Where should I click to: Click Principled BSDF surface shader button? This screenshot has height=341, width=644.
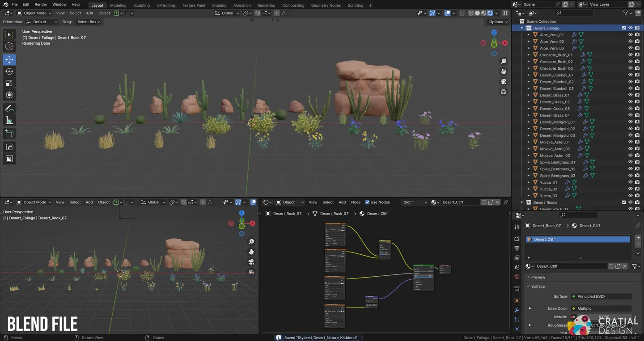[x=601, y=296]
